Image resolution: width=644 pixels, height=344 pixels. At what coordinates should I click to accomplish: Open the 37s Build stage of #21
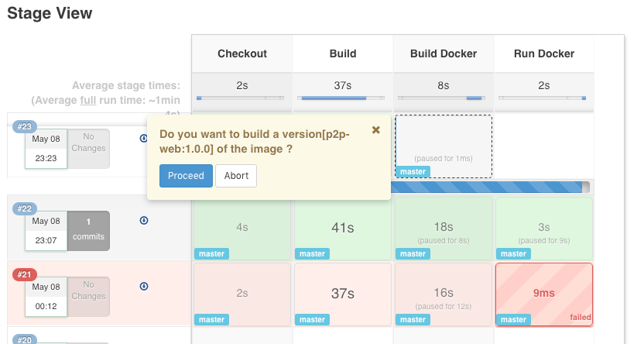click(343, 294)
